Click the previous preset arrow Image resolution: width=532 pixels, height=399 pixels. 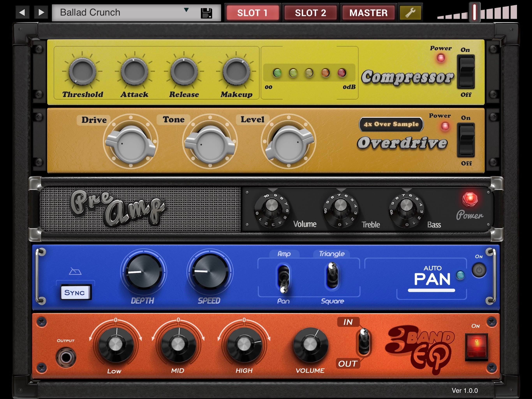pyautogui.click(x=22, y=12)
